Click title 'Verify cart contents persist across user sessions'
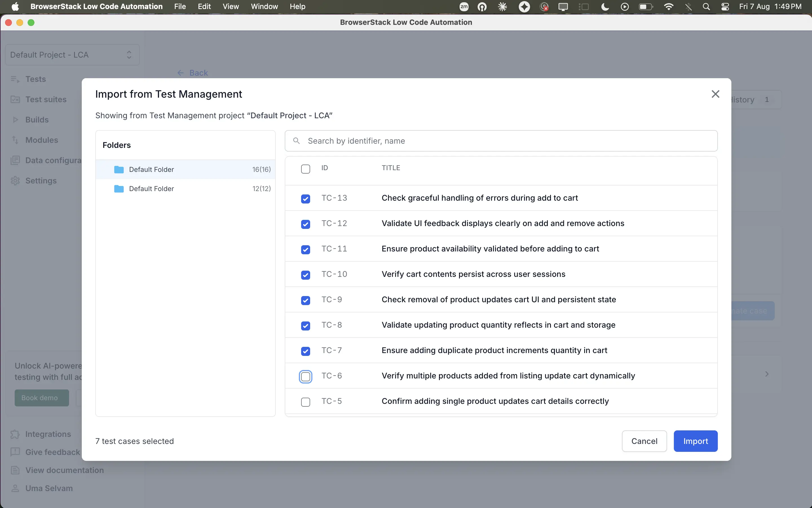 473,274
